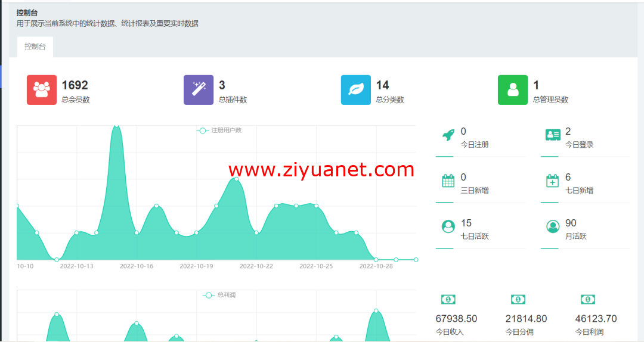This screenshot has height=342, width=644.
Task: Click the 2022-10-13 axis label
Action: [76, 266]
